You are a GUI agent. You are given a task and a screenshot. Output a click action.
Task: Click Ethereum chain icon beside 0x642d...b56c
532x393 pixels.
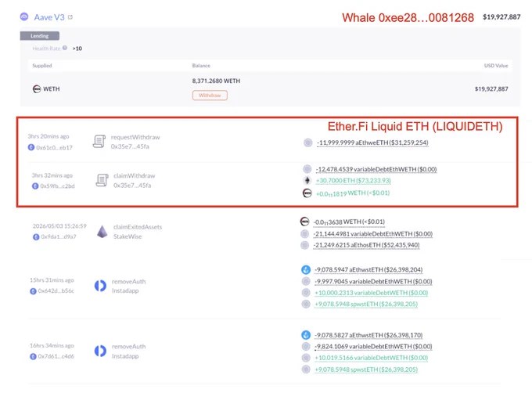33,291
